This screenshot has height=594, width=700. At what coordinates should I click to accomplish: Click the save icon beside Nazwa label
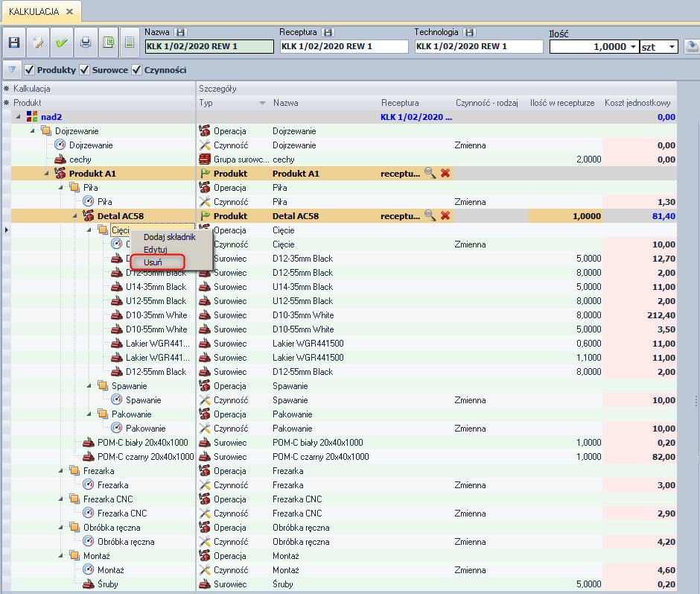coord(180,32)
